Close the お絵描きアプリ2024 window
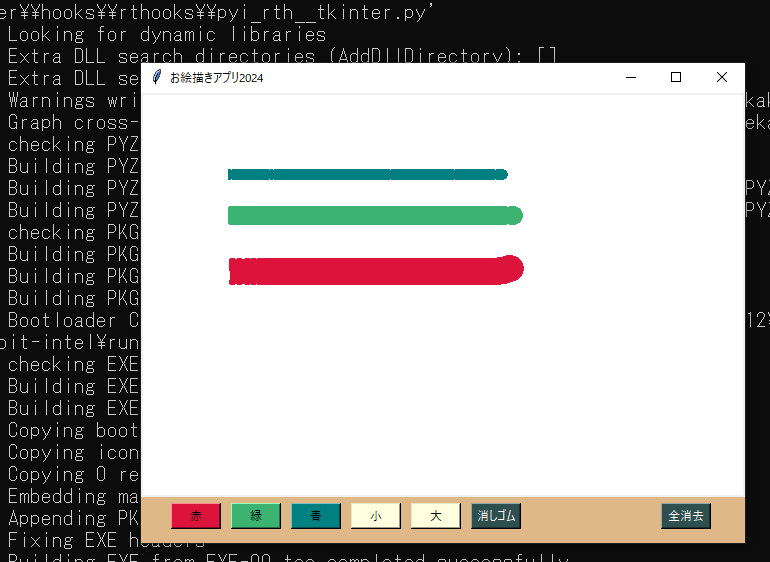 pos(722,78)
